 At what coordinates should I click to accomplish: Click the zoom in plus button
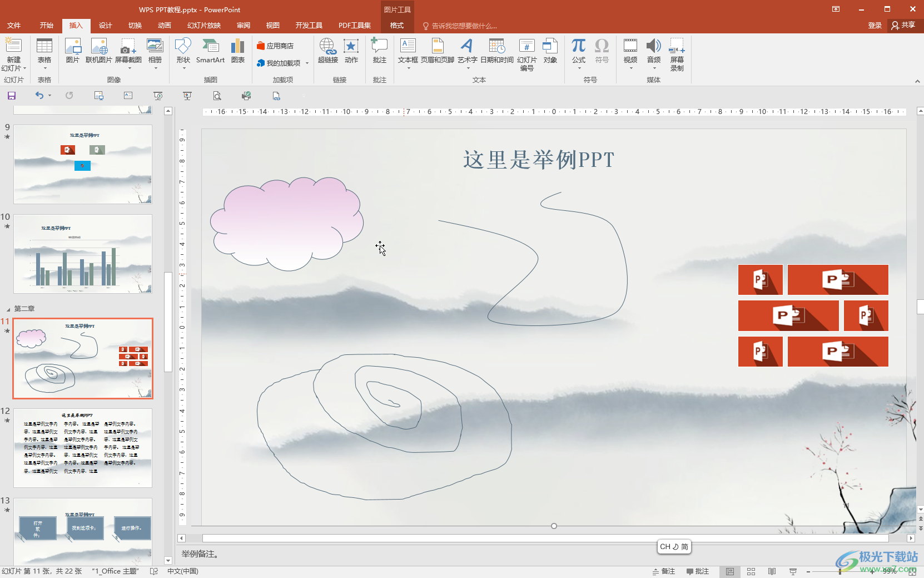(873, 571)
